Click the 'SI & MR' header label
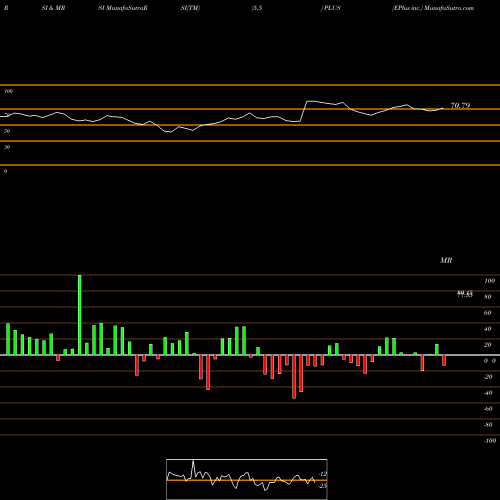This screenshot has height=500, width=500. (53, 8)
